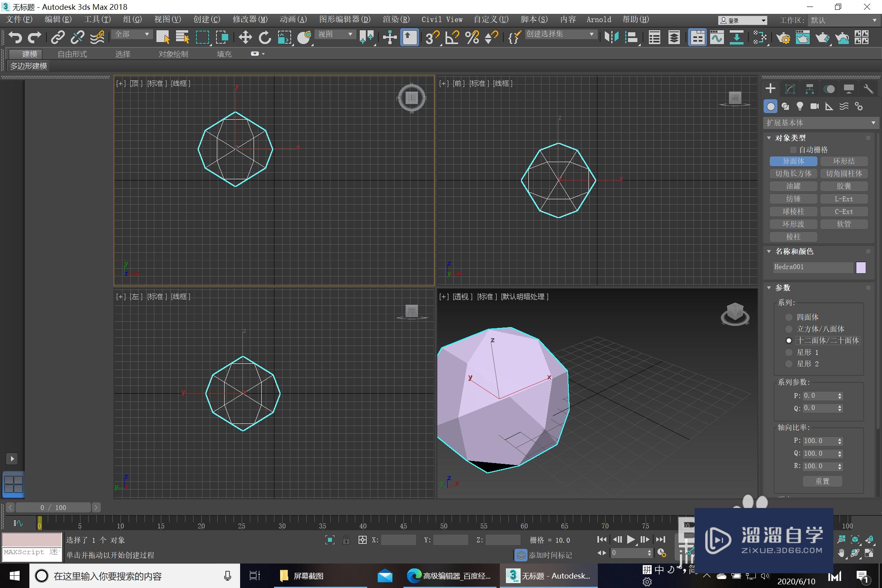Screen dimensions: 882x588
Task: Select the 星形 2 radio option
Action: coord(789,364)
